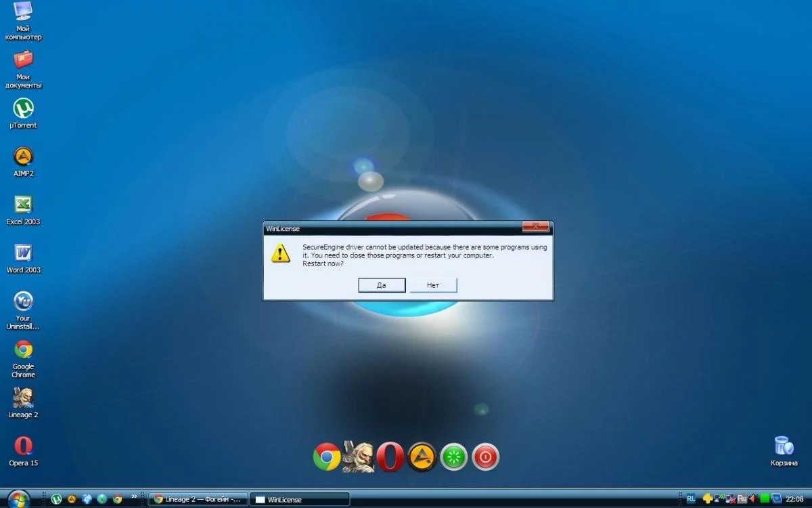This screenshot has height=508, width=812.
Task: Click the Да button in WinLicense dialog
Action: click(x=382, y=285)
